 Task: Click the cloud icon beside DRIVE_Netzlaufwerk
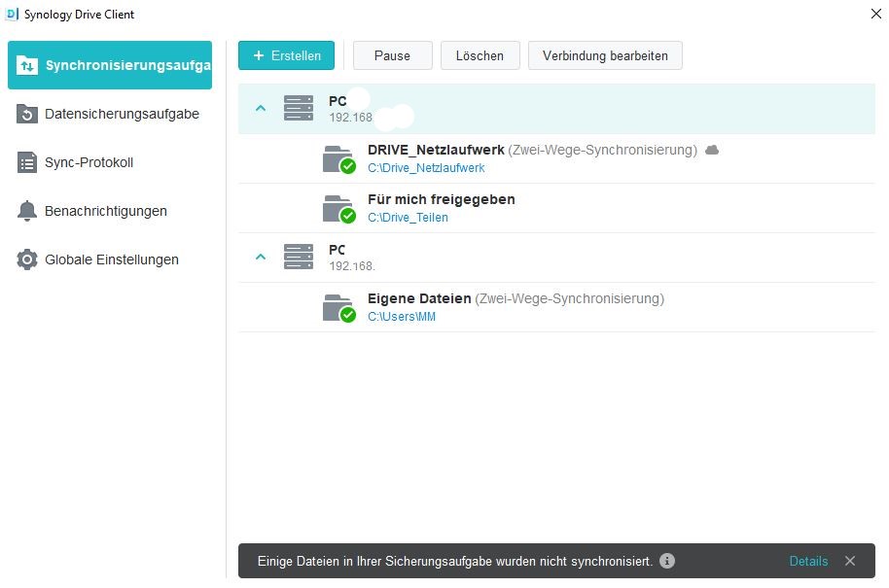[710, 151]
